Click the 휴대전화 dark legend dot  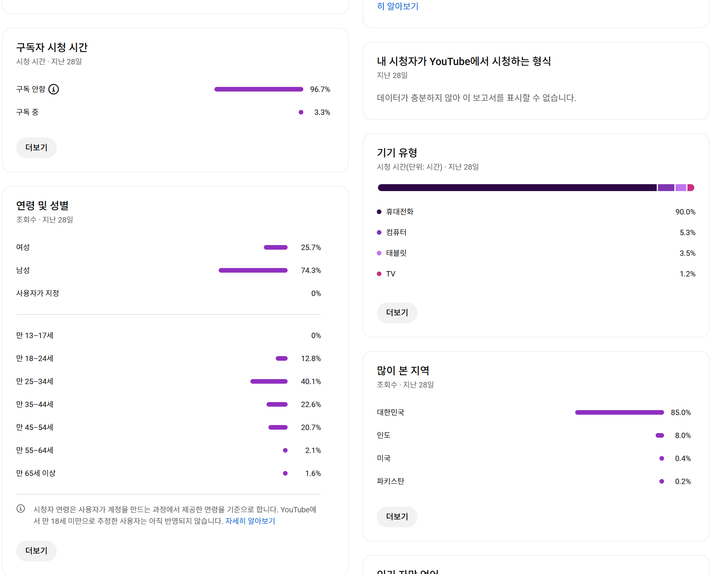tap(379, 212)
